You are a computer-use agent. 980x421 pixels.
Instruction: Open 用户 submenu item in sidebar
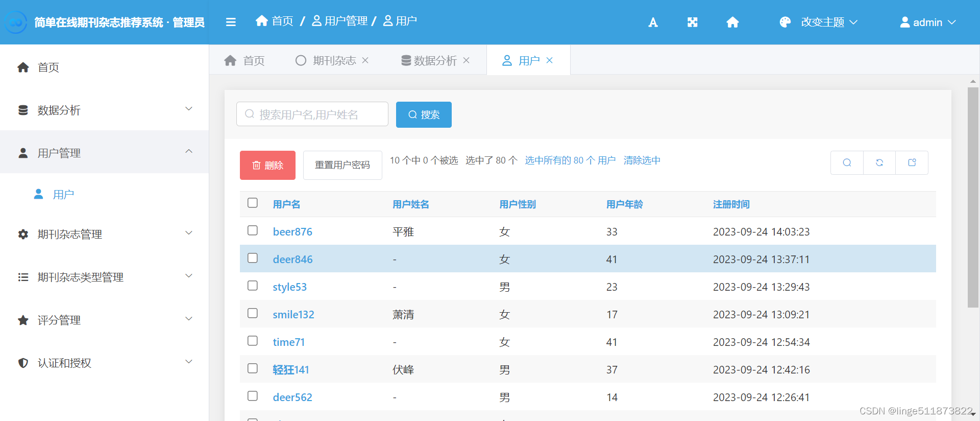(104, 194)
